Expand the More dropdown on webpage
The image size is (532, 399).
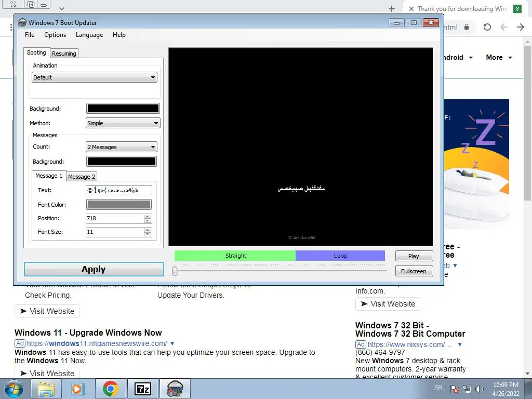(x=499, y=57)
